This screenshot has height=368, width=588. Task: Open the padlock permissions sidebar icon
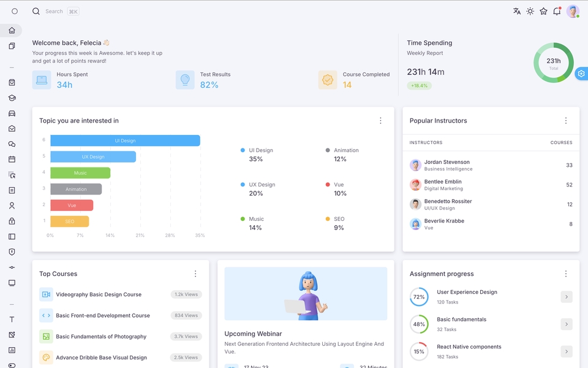(12, 221)
